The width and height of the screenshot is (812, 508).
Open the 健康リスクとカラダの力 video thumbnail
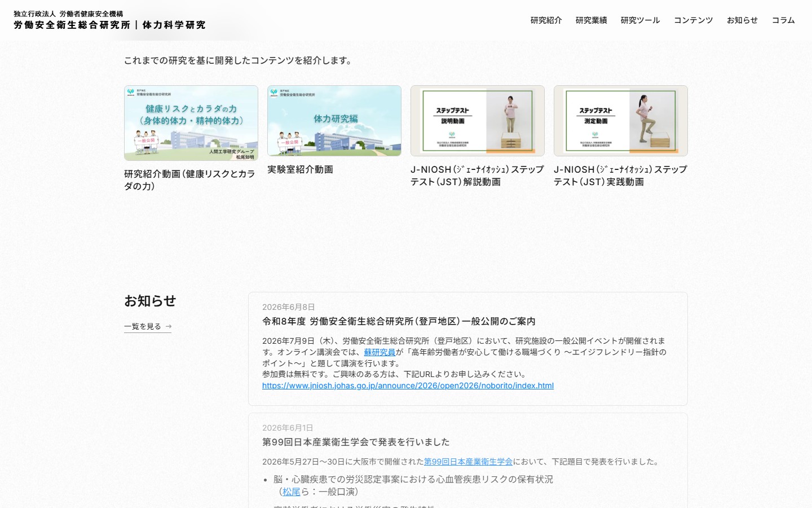(191, 123)
